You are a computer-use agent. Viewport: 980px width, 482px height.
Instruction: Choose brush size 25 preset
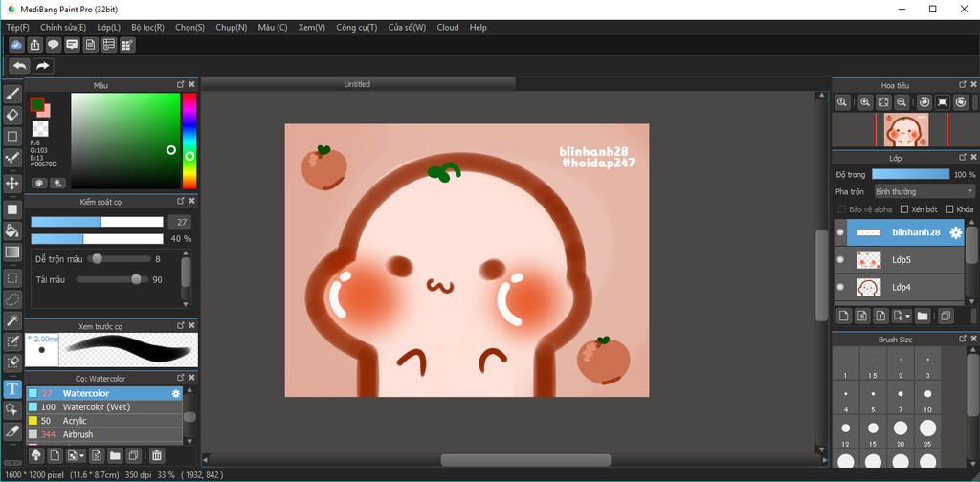(x=927, y=432)
